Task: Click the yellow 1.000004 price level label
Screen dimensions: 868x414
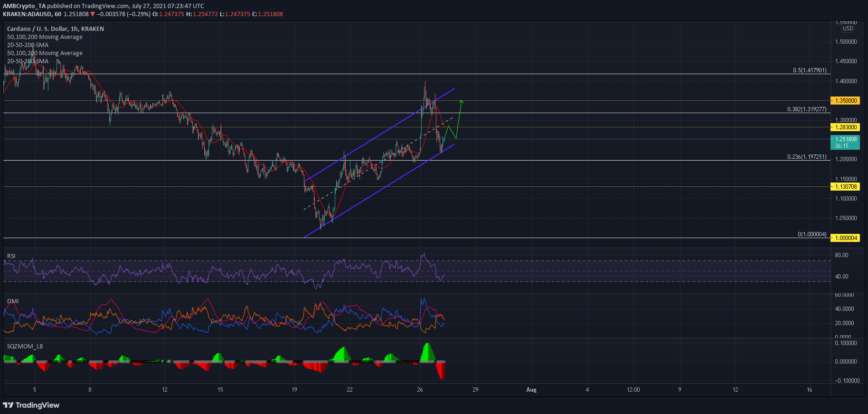Action: coord(845,238)
